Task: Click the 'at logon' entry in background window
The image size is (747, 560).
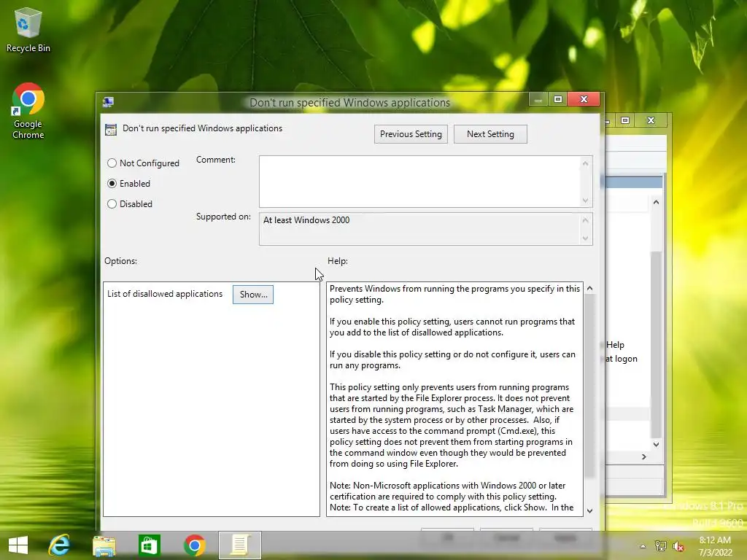Action: [x=622, y=359]
